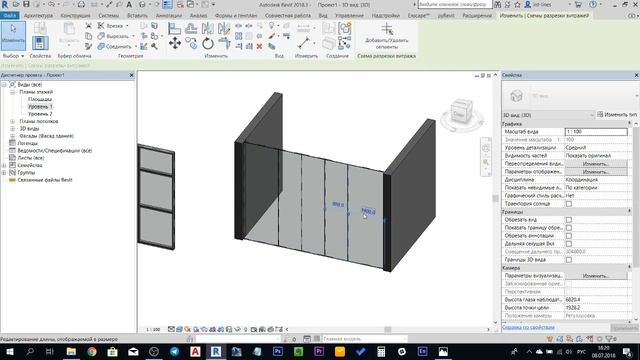Toggle Показать границу обрезки checkbox
Image resolution: width=640 pixels, height=360 pixels.
569,228
